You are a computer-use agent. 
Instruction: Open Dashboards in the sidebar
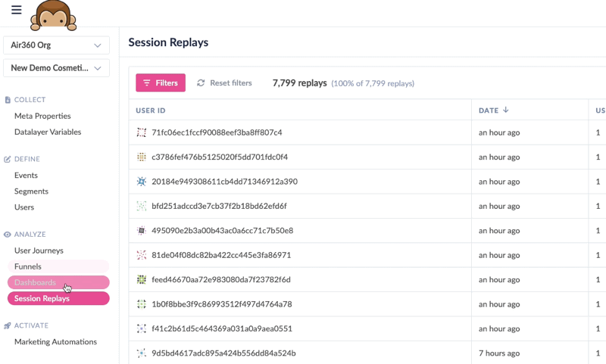pyautogui.click(x=58, y=282)
